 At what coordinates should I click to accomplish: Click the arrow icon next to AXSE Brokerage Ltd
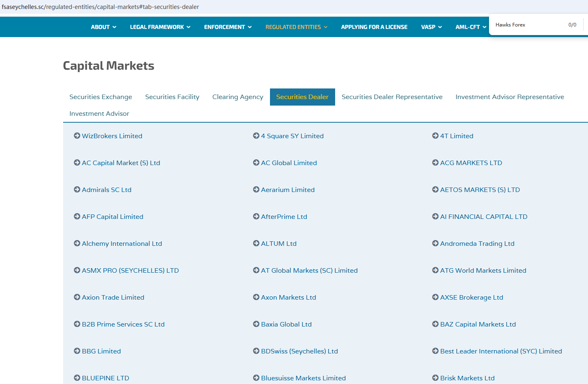(435, 297)
